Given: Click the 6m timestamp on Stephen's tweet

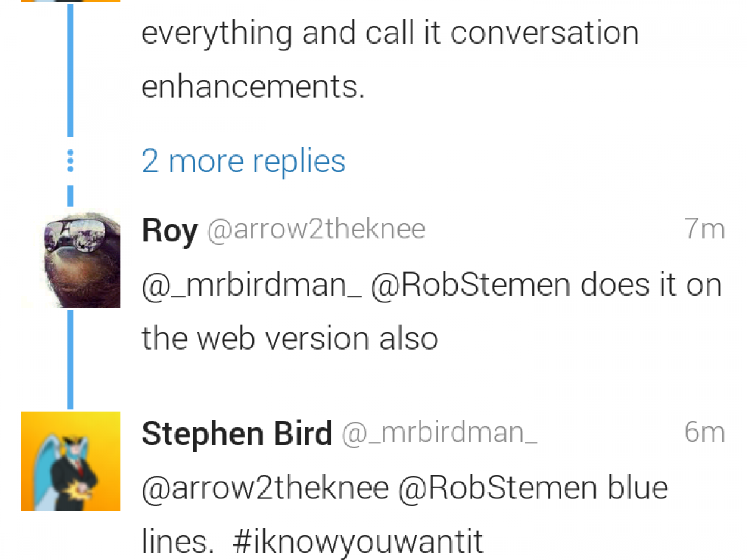Looking at the screenshot, I should (705, 432).
